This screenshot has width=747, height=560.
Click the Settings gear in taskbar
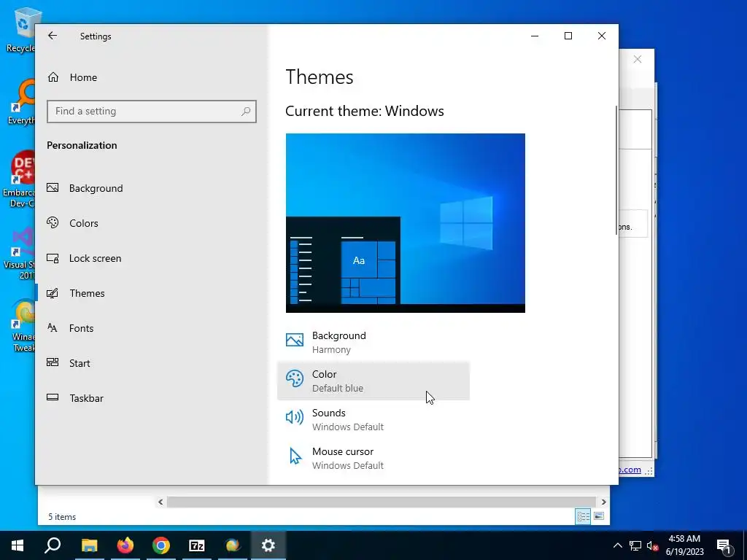[x=268, y=545]
